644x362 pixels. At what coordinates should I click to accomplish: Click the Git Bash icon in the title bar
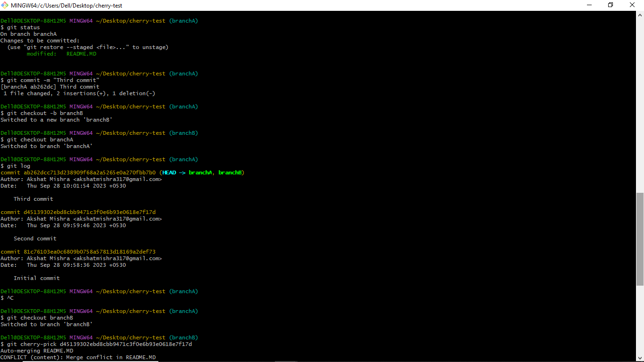coord(5,5)
